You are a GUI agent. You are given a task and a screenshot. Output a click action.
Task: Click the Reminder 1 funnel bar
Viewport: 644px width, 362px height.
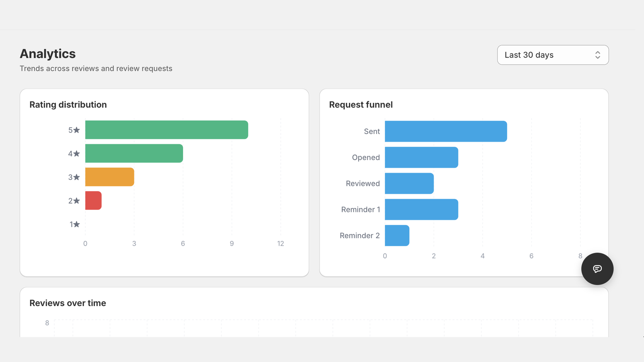click(x=421, y=210)
